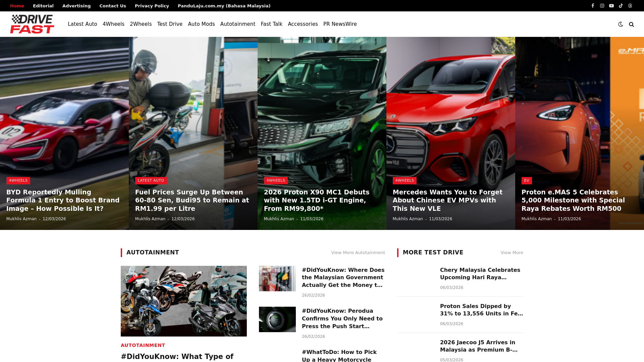This screenshot has width=644, height=362.
Task: Click Mukhlis Azman under e.MAS 5 article
Action: coord(537,219)
